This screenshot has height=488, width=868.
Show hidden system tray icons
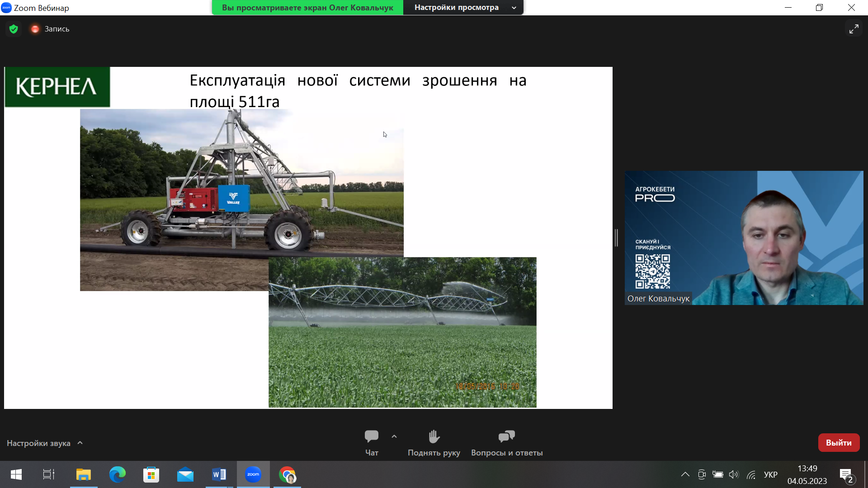point(685,474)
